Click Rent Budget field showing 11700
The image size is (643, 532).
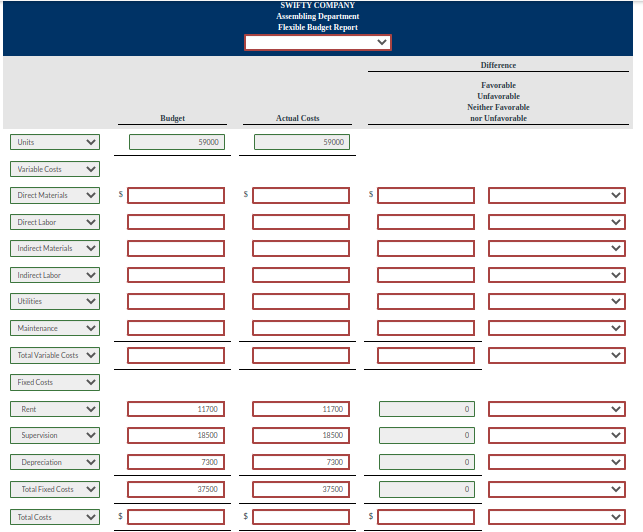(176, 409)
